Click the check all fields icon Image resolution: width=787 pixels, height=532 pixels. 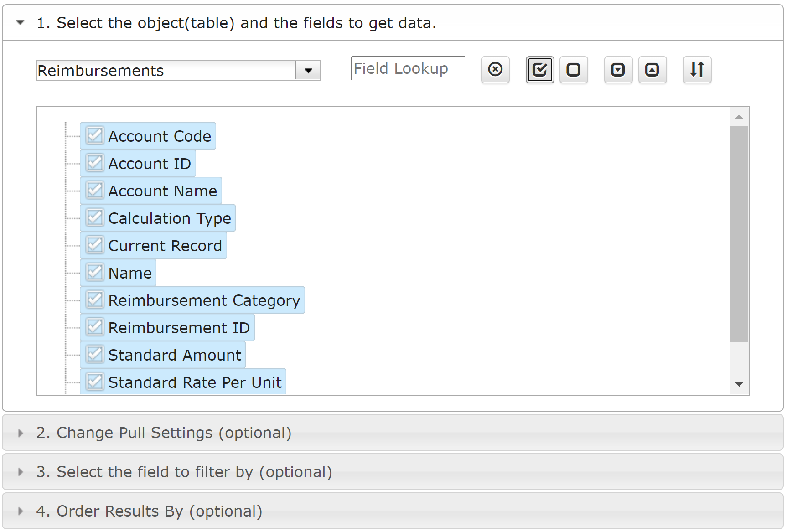pyautogui.click(x=540, y=70)
